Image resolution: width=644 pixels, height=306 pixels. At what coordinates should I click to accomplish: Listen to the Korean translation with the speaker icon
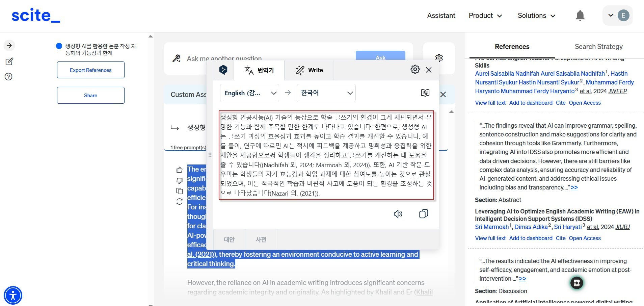click(x=398, y=214)
